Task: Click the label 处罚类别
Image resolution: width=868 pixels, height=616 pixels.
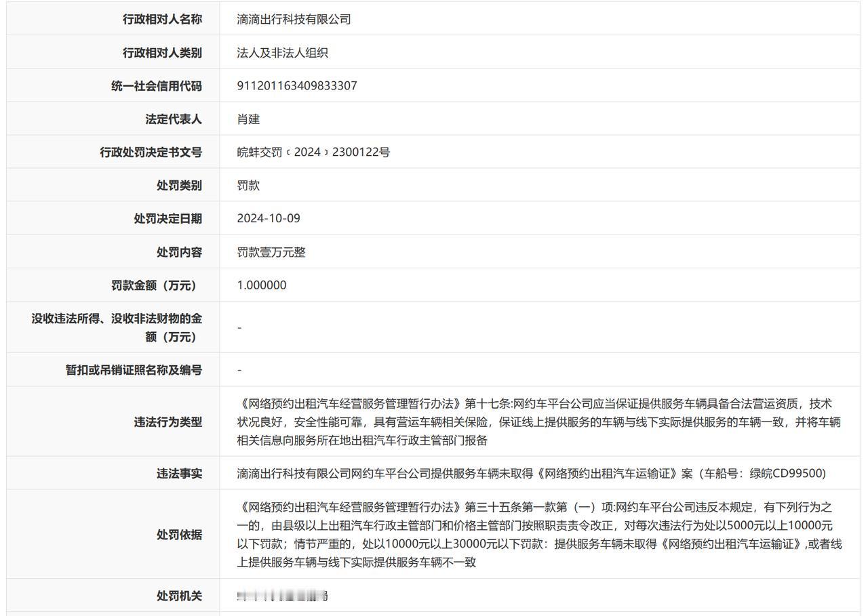Action: coord(179,186)
